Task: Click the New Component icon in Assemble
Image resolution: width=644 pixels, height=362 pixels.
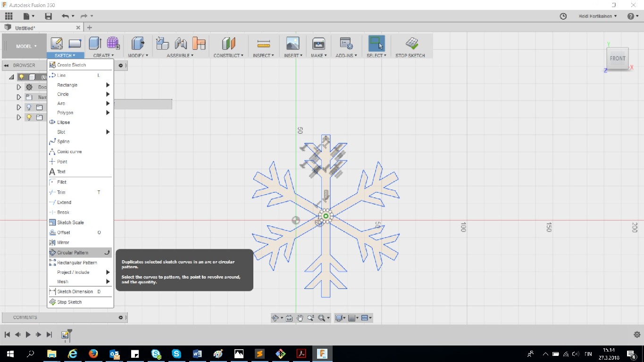Action: coord(162,44)
